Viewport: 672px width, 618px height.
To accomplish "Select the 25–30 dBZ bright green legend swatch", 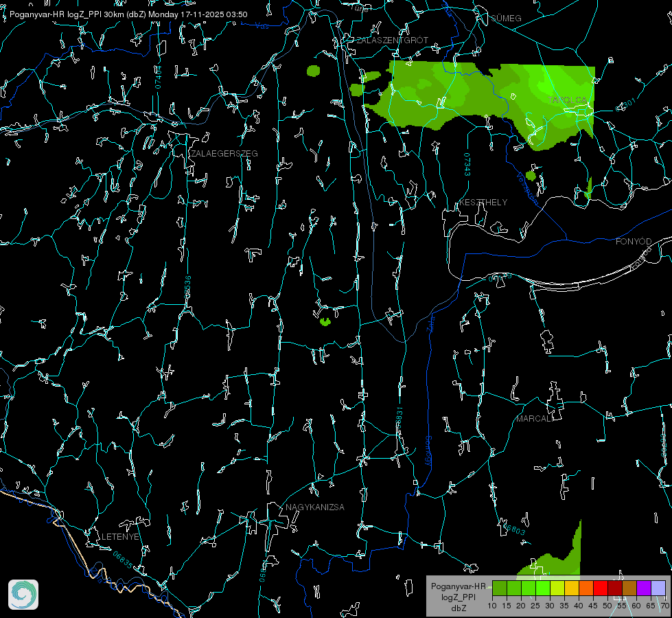I will [x=543, y=588].
